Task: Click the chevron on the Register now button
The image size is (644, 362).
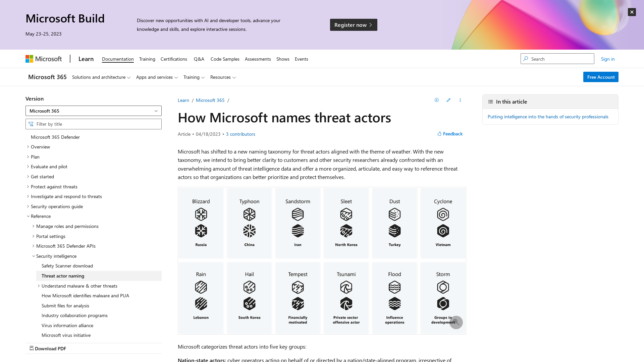Action: tap(371, 25)
